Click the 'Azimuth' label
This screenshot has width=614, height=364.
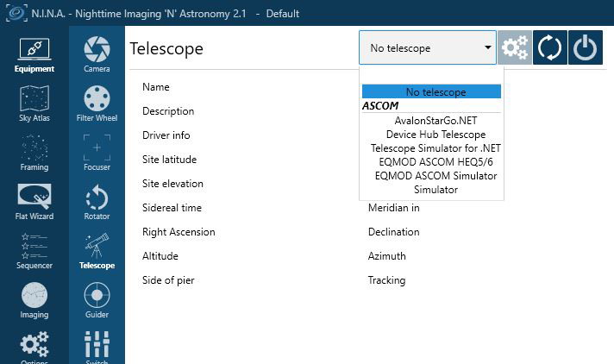pyautogui.click(x=387, y=256)
